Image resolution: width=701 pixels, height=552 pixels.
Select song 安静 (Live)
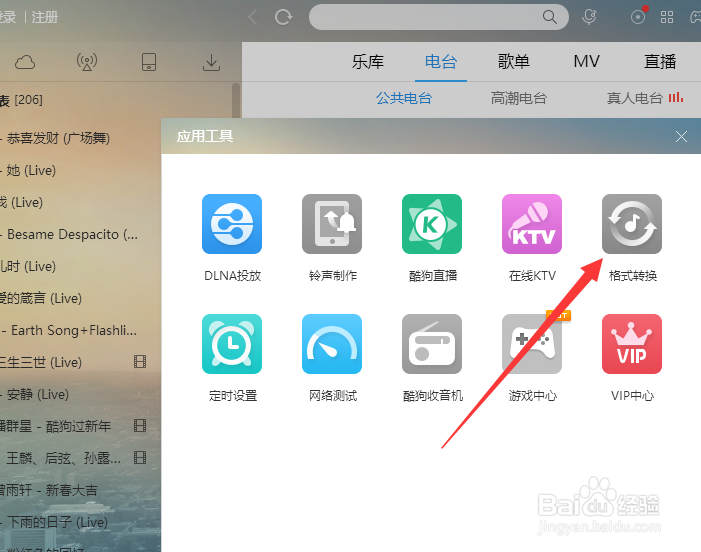(38, 395)
